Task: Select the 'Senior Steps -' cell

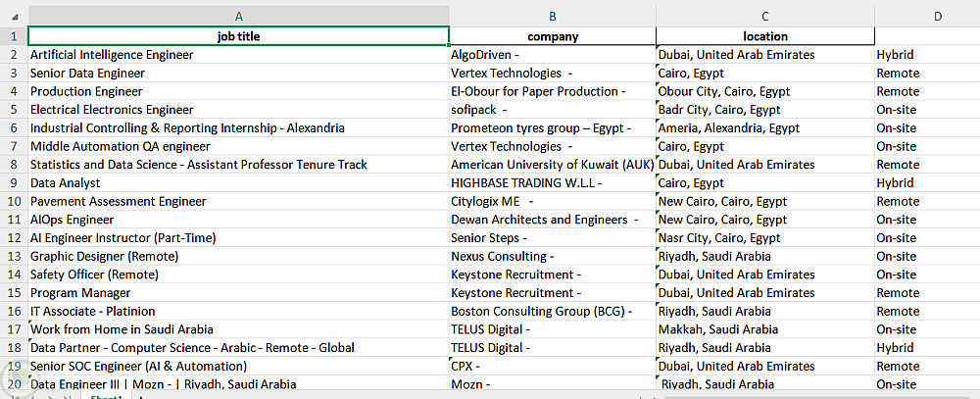Action: [553, 237]
